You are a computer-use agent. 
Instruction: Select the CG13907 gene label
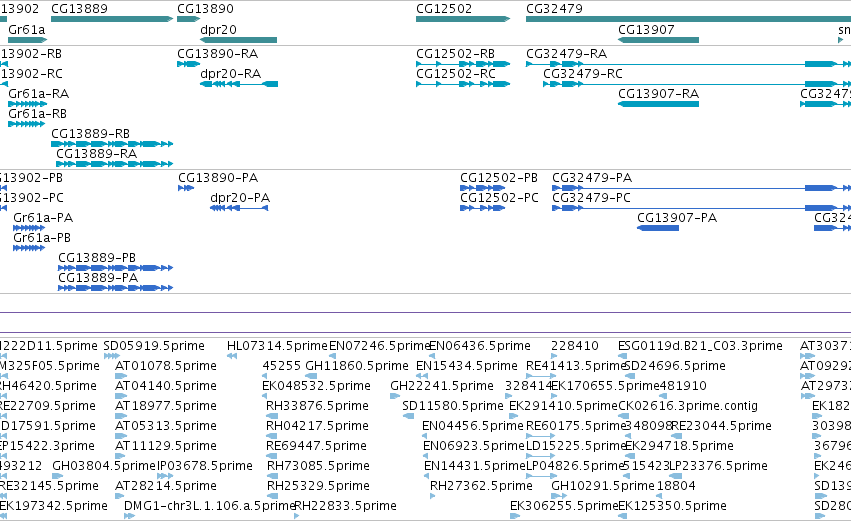646,29
